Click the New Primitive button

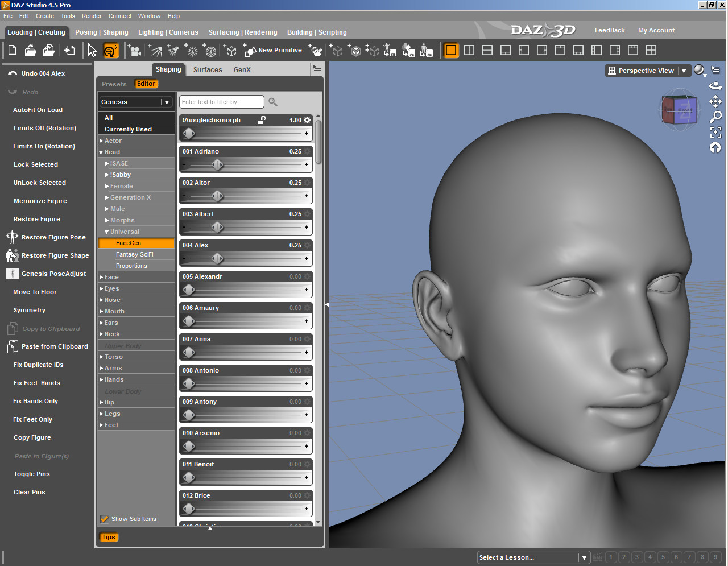coord(272,51)
